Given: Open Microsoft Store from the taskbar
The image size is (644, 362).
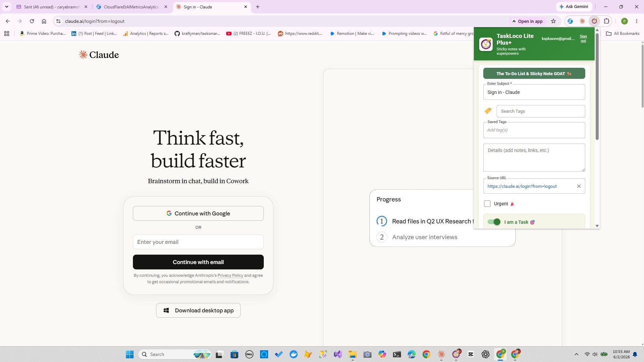Looking at the screenshot, I should (234, 354).
